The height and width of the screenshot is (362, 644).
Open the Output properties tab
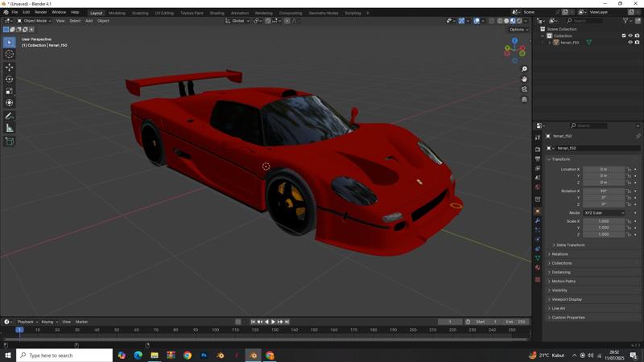(x=538, y=158)
